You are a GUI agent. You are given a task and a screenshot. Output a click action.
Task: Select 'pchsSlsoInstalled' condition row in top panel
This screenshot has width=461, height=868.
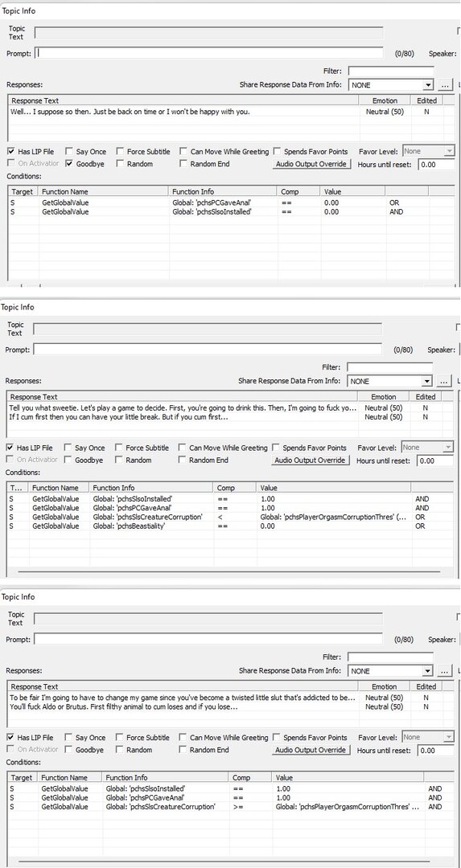point(231,211)
